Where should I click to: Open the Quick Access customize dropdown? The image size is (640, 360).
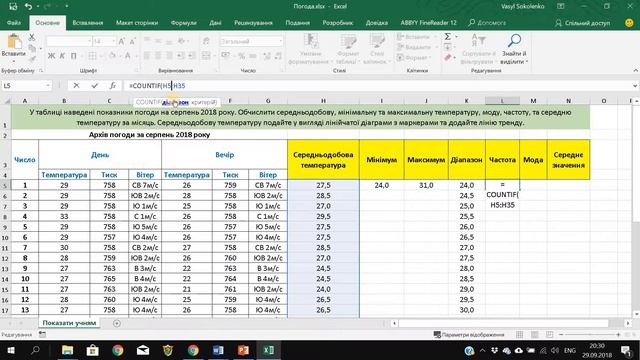[x=67, y=6]
